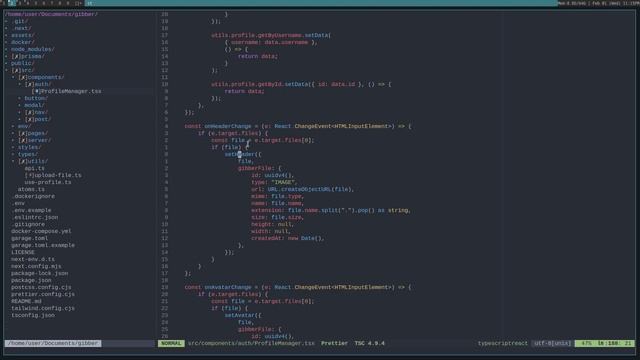This screenshot has height=360, width=640.
Task: Click TSC 4.9.4 in the status line
Action: (369, 343)
